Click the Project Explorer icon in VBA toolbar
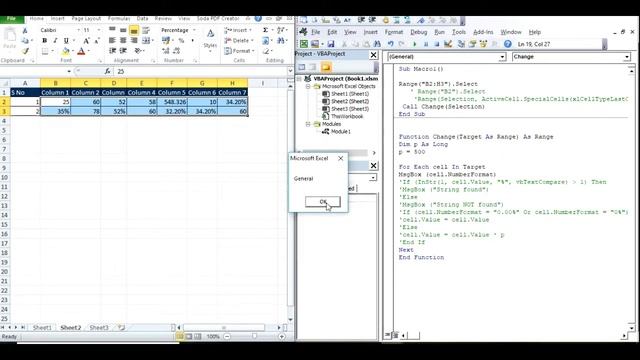 click(461, 44)
